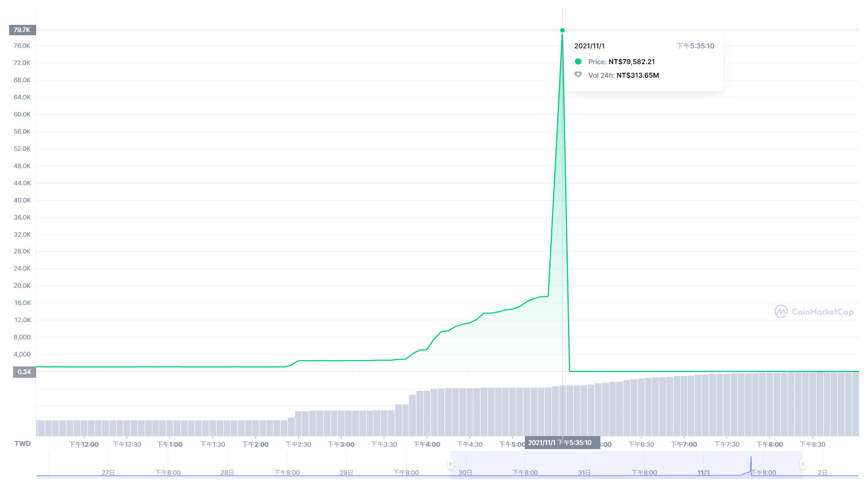Click the 40.0K y-axis price label
This screenshot has height=488, width=868.
22,200
